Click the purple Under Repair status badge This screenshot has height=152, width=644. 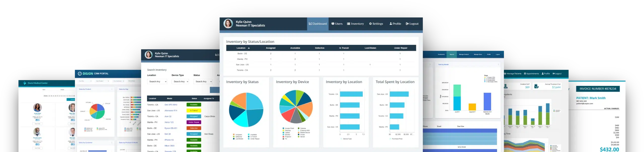coord(194,122)
